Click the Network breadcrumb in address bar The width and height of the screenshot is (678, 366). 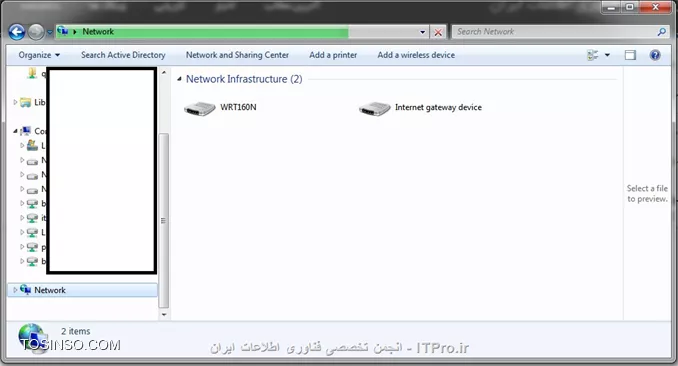pos(98,32)
